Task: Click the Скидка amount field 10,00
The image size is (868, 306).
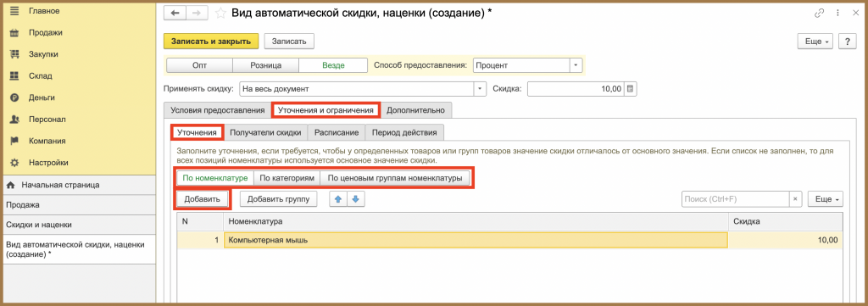Action: tap(576, 88)
